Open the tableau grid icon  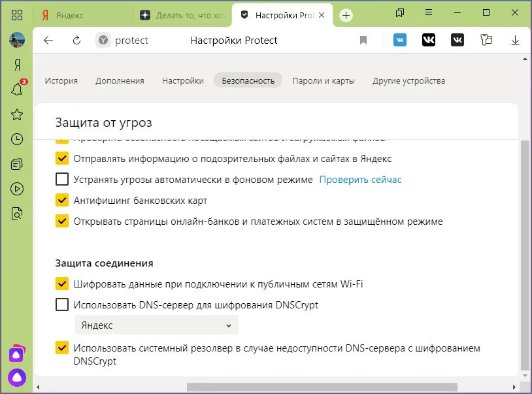pos(16,15)
